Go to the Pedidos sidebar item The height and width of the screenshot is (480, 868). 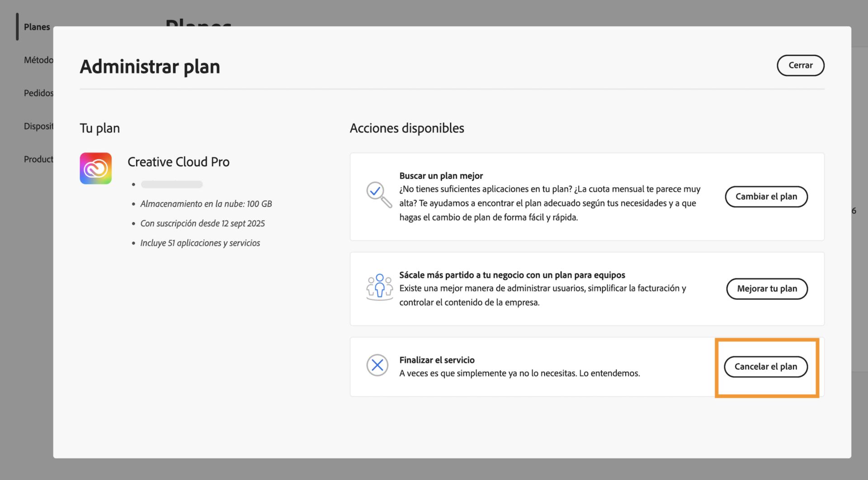tap(38, 93)
